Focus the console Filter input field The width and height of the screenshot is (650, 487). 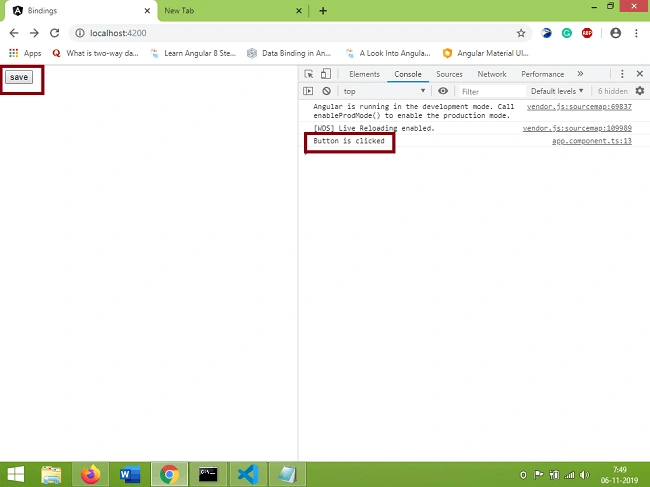pos(492,91)
